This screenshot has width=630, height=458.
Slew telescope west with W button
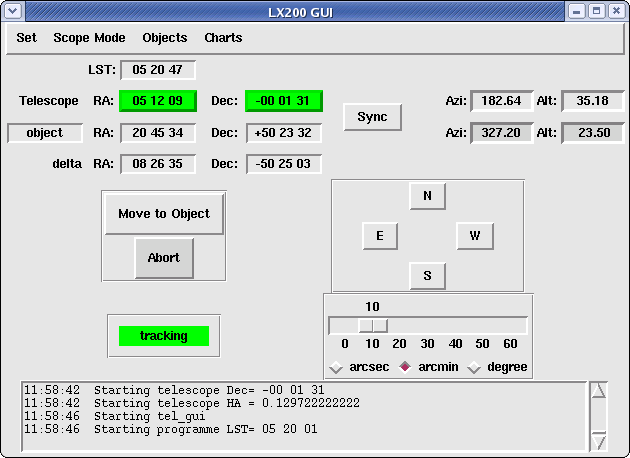tap(475, 236)
